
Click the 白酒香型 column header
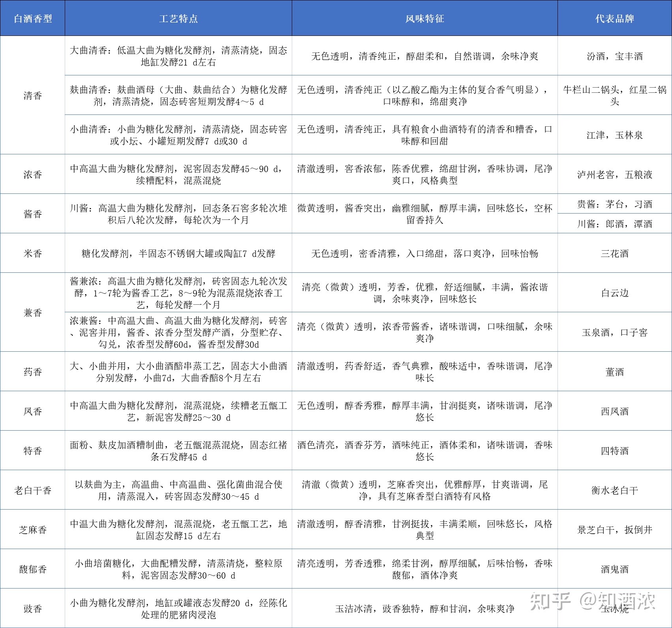tap(32, 18)
